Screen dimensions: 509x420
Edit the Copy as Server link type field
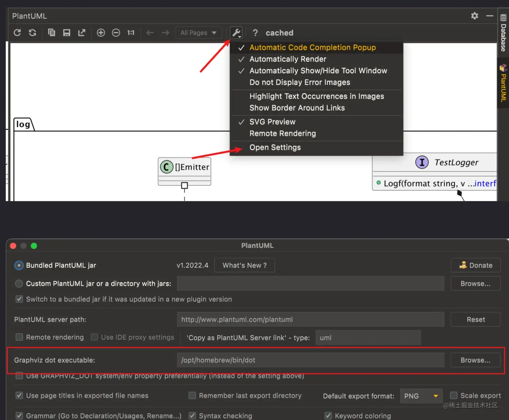point(368,338)
